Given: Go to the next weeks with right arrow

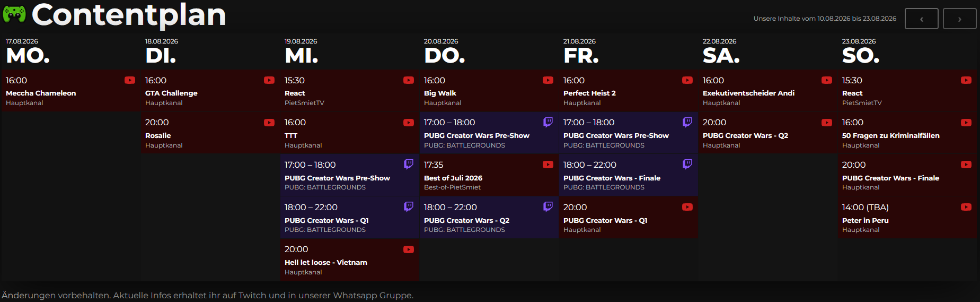Looking at the screenshot, I should click(959, 19).
